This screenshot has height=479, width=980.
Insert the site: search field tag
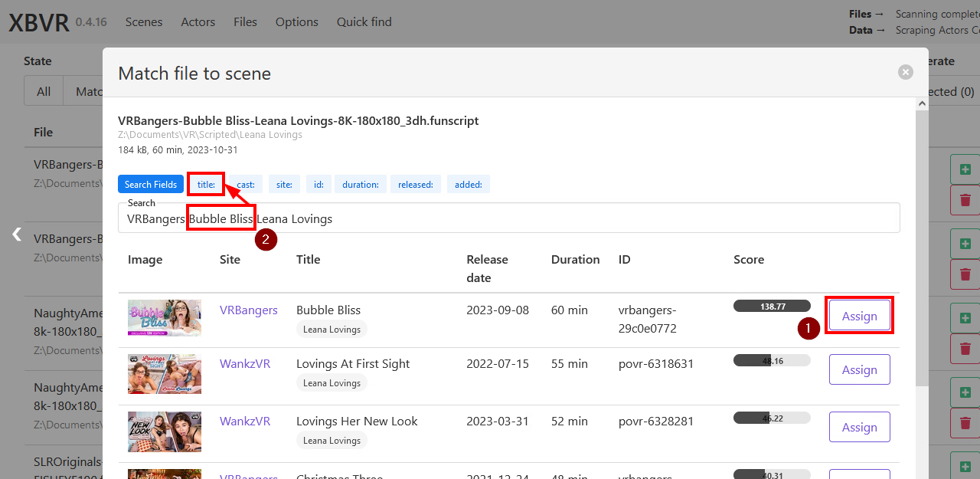point(284,184)
